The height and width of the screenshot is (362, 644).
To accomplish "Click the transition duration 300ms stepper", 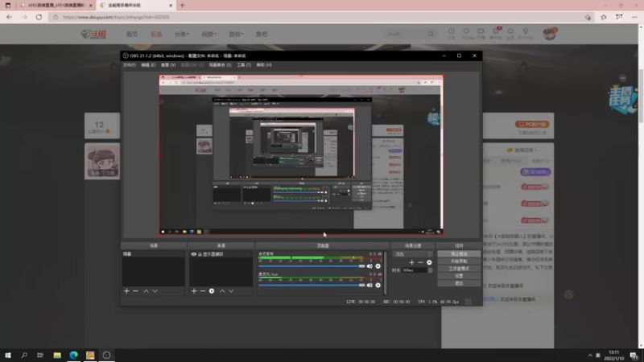I will click(x=430, y=270).
